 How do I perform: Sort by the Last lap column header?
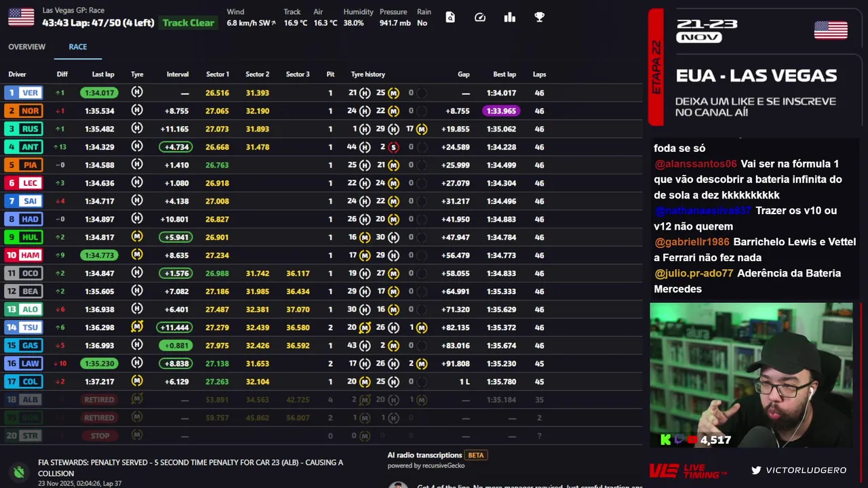click(x=103, y=75)
